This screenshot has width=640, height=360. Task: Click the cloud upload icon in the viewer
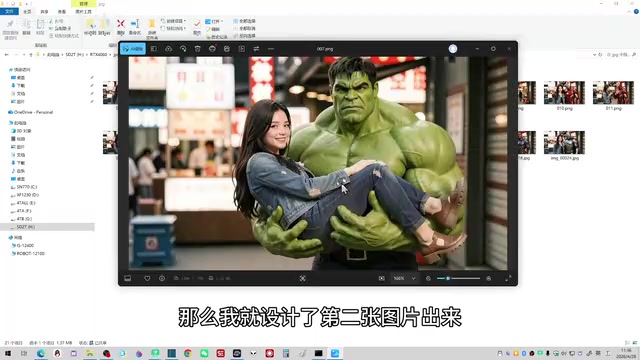(169, 49)
